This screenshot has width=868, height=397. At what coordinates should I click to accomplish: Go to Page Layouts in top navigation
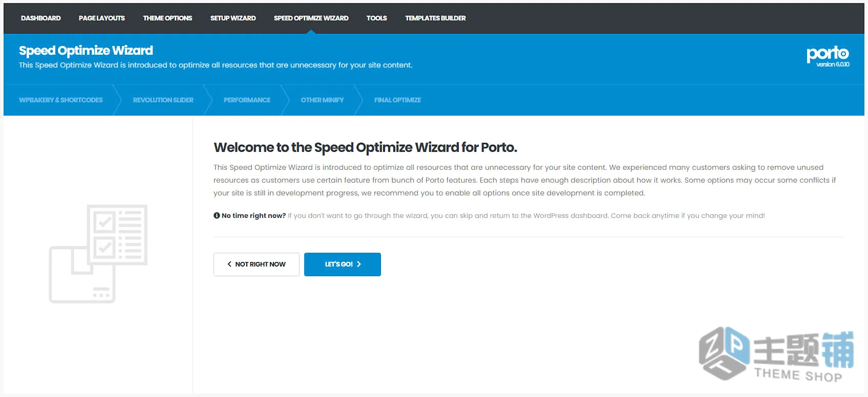click(x=102, y=18)
